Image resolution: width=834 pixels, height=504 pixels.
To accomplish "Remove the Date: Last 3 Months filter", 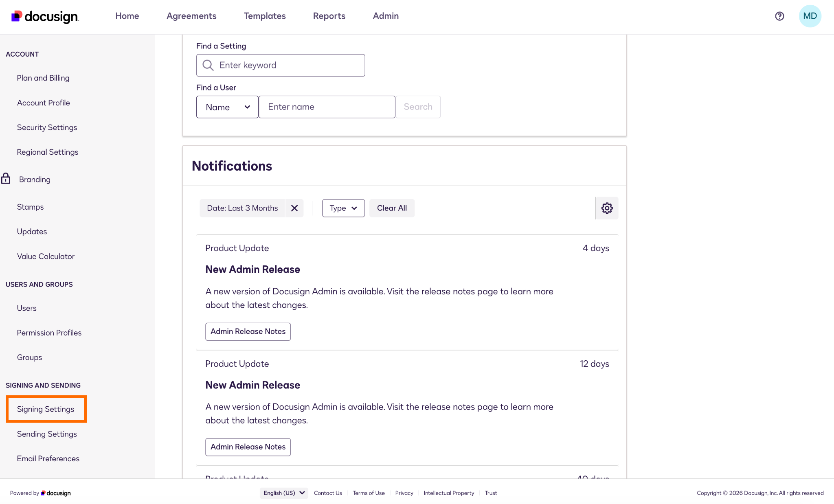I will (x=294, y=208).
